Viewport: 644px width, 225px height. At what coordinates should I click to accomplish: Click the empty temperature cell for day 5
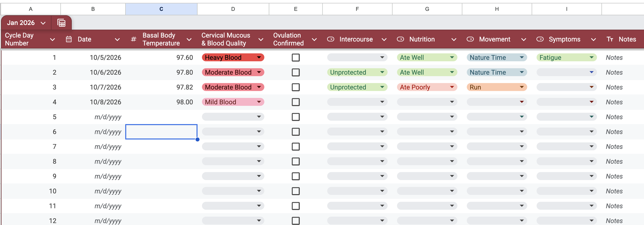click(x=161, y=117)
